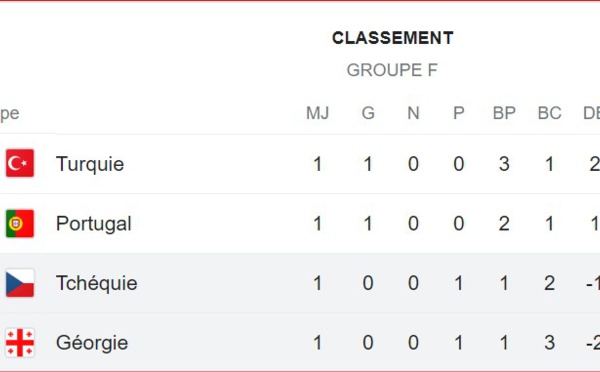Image resolution: width=600 pixels, height=372 pixels.
Task: Click the P column header
Action: (459, 113)
